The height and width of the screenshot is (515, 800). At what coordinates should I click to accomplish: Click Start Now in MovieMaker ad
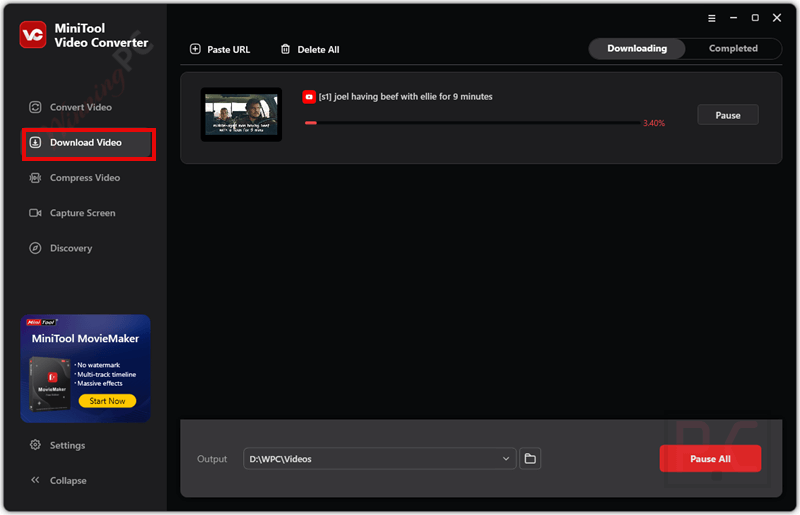pyautogui.click(x=107, y=401)
